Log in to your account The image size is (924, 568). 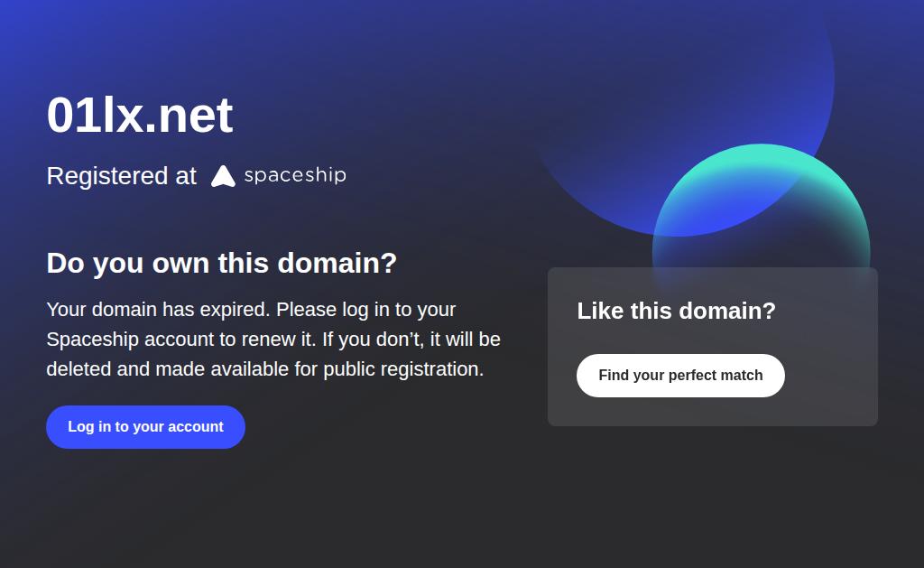pos(145,427)
